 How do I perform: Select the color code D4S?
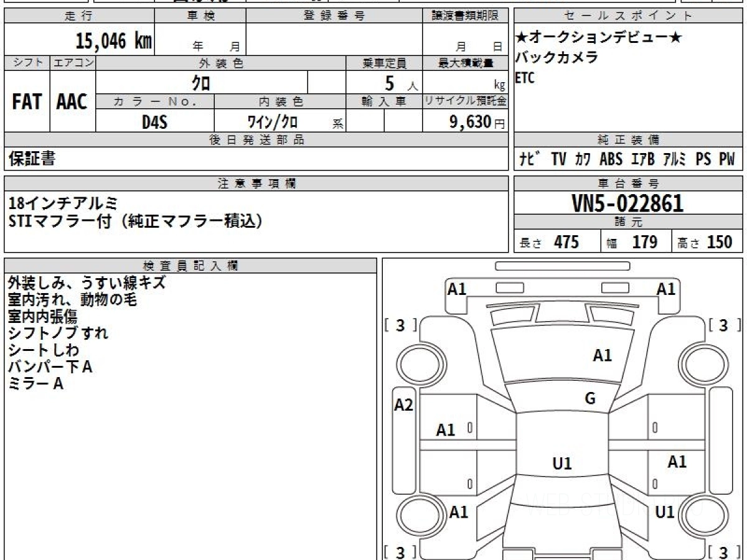click(x=154, y=122)
